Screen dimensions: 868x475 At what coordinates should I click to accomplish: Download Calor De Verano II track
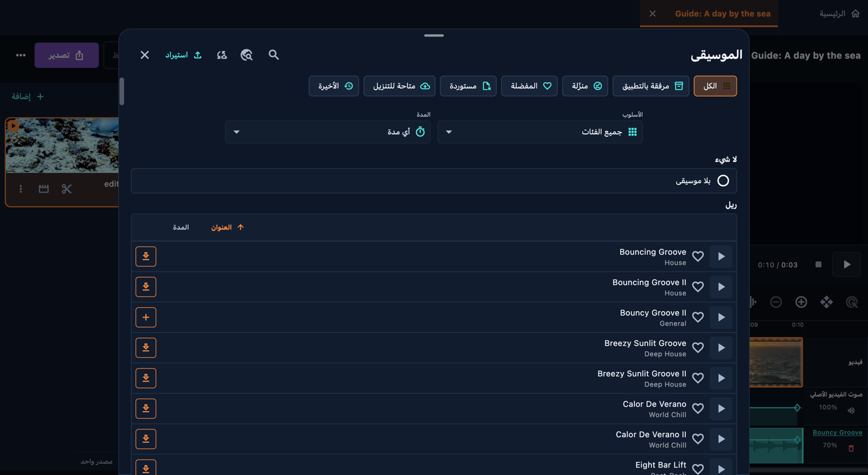tap(146, 439)
